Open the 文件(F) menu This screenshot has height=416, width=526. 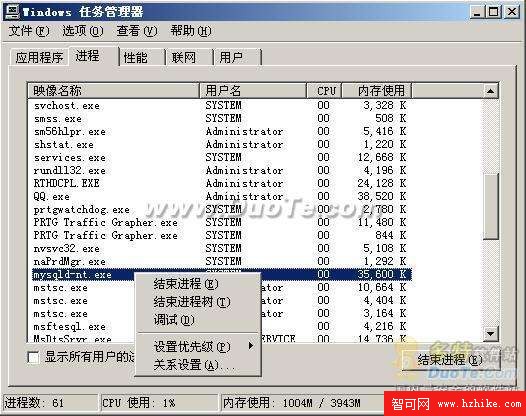pyautogui.click(x=29, y=31)
